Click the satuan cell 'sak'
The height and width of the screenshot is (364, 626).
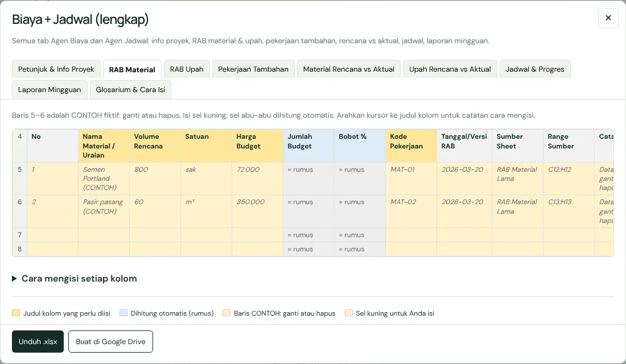click(x=206, y=179)
